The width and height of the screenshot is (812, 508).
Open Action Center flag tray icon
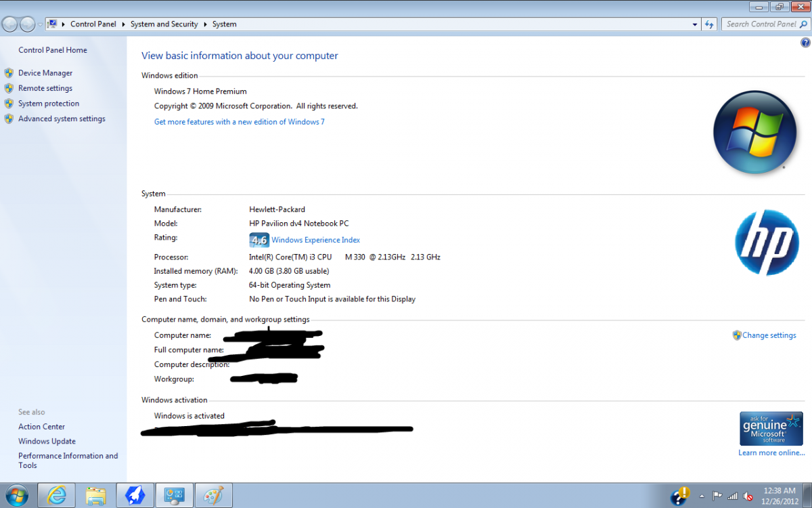(x=717, y=496)
